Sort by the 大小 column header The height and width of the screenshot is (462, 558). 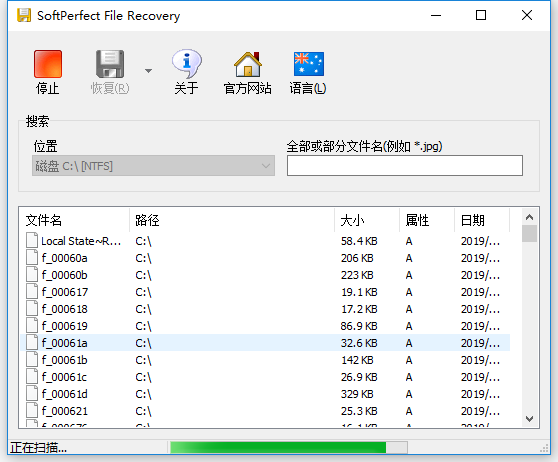[367, 220]
